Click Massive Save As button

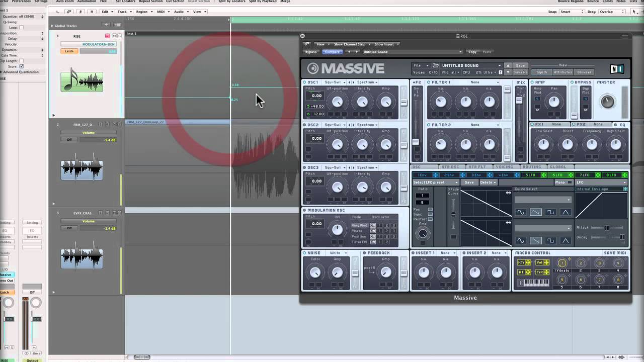click(x=520, y=72)
